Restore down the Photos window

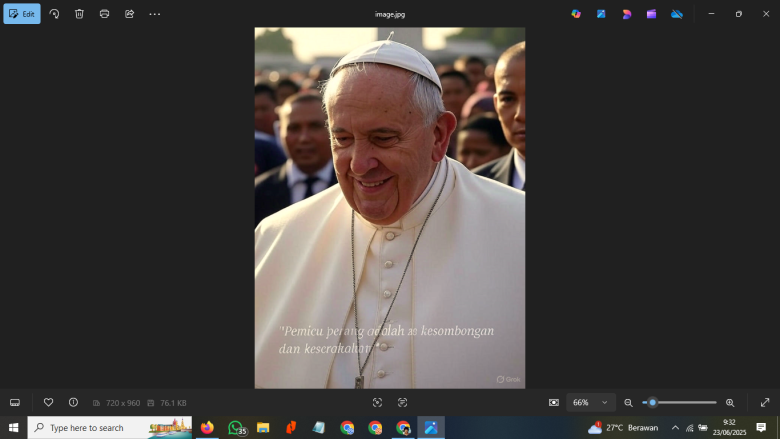(x=739, y=14)
